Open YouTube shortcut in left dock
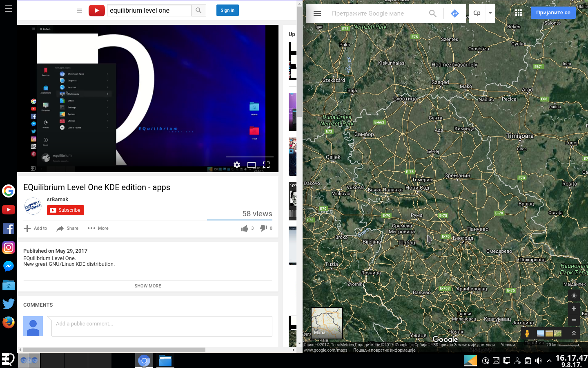588x368 pixels. (9, 210)
